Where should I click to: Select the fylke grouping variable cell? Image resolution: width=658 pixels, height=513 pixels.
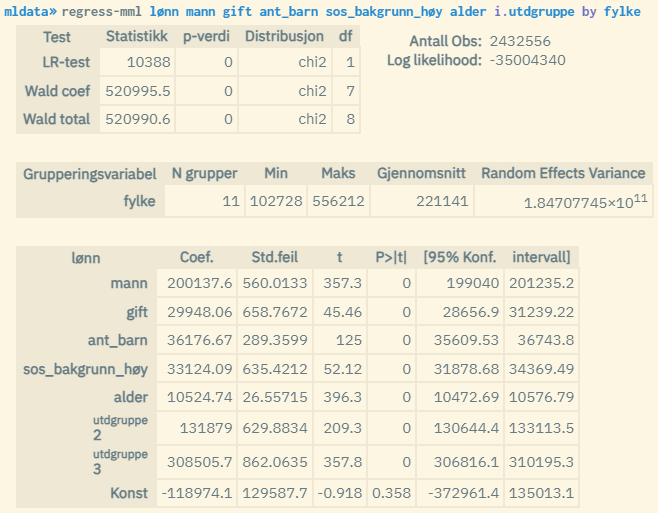click(x=138, y=201)
